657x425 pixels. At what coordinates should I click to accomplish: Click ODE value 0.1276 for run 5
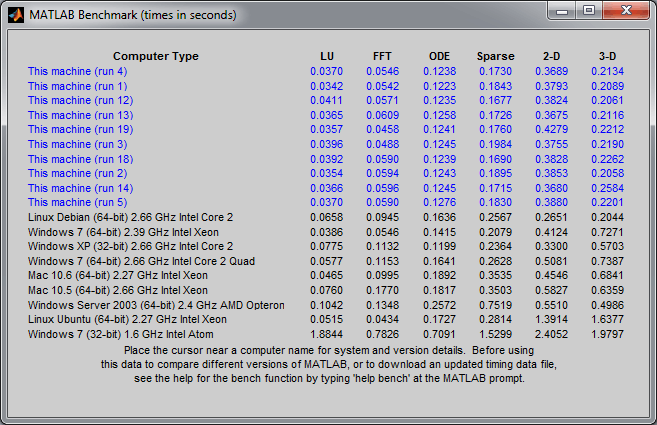439,202
